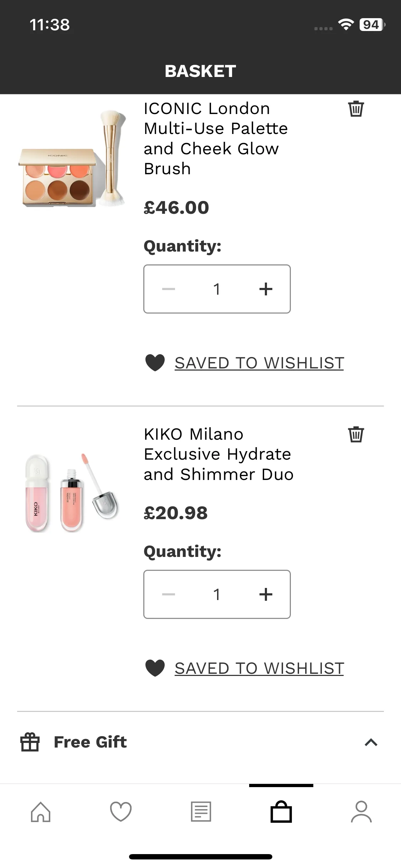Select the basket bag tab icon

point(281,812)
